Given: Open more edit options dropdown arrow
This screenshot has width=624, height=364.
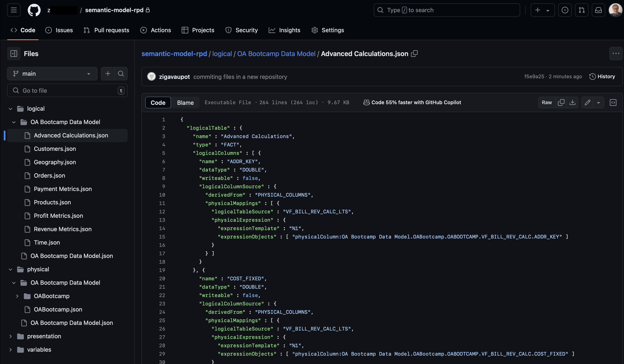Looking at the screenshot, I should 598,103.
